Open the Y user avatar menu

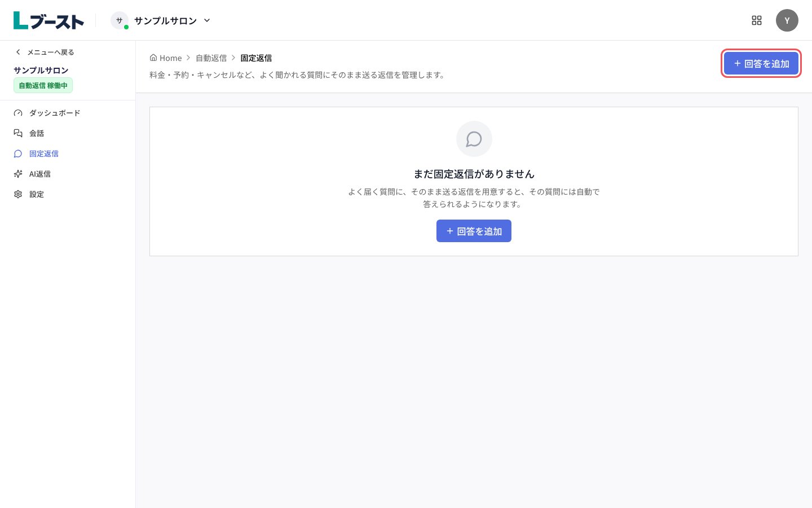787,20
